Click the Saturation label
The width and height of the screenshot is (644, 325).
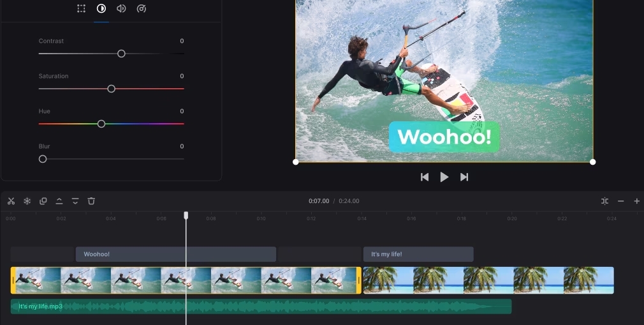click(54, 76)
